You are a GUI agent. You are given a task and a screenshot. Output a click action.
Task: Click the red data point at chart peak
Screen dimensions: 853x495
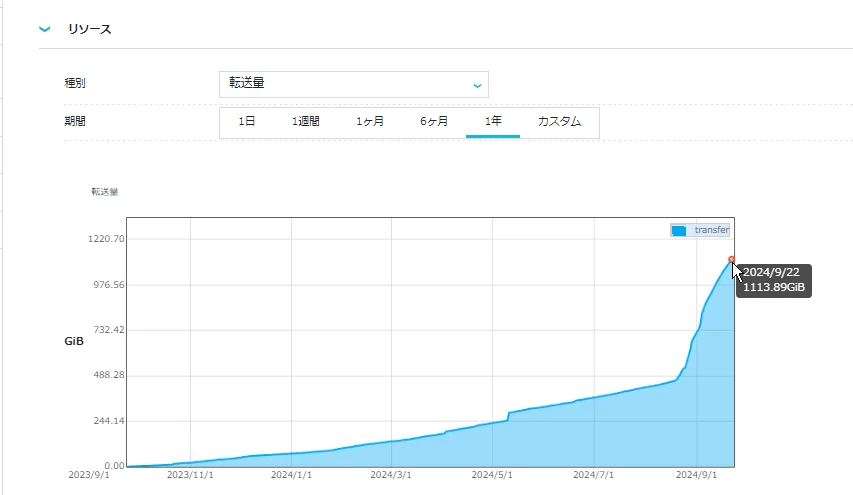(x=731, y=260)
